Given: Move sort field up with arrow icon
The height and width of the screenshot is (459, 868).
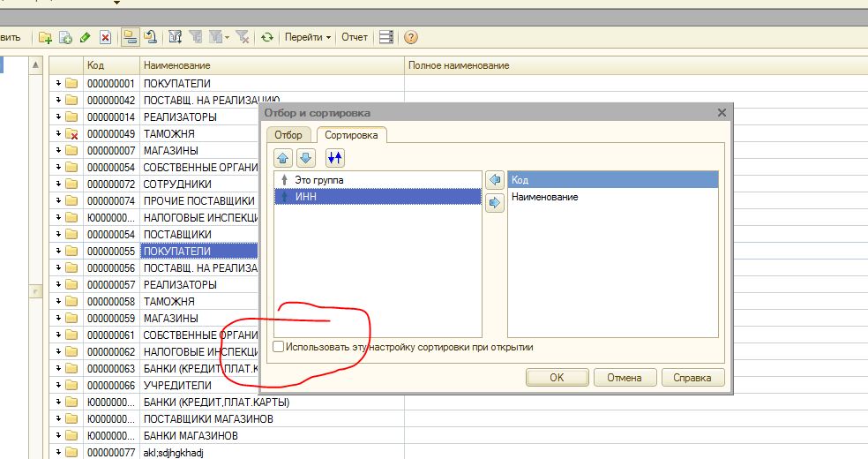Looking at the screenshot, I should point(283,158).
